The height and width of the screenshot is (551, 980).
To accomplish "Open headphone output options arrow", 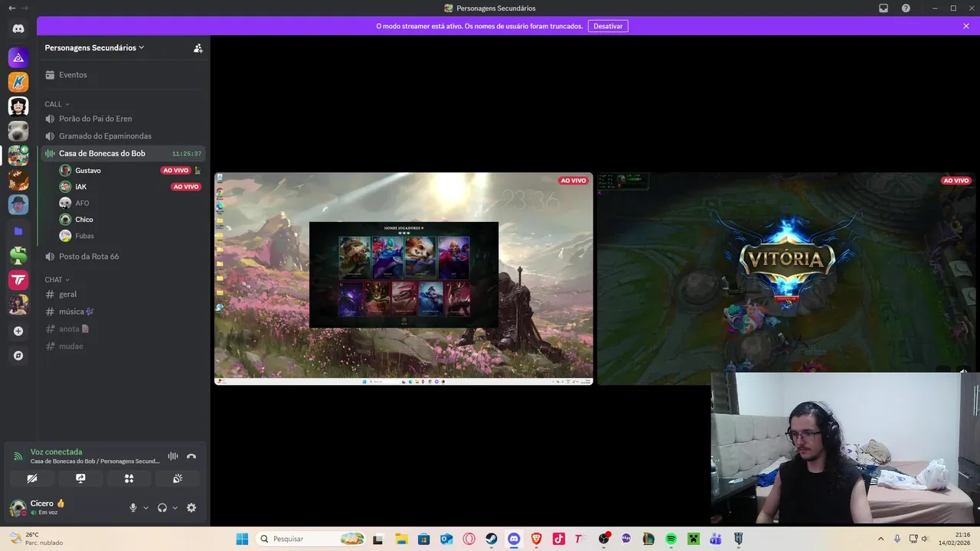I will (175, 507).
